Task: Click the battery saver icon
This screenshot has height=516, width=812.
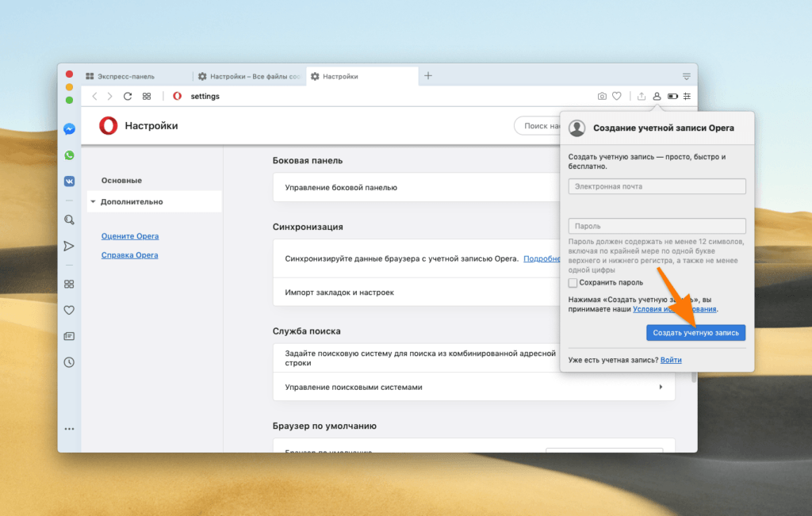Action: point(672,96)
